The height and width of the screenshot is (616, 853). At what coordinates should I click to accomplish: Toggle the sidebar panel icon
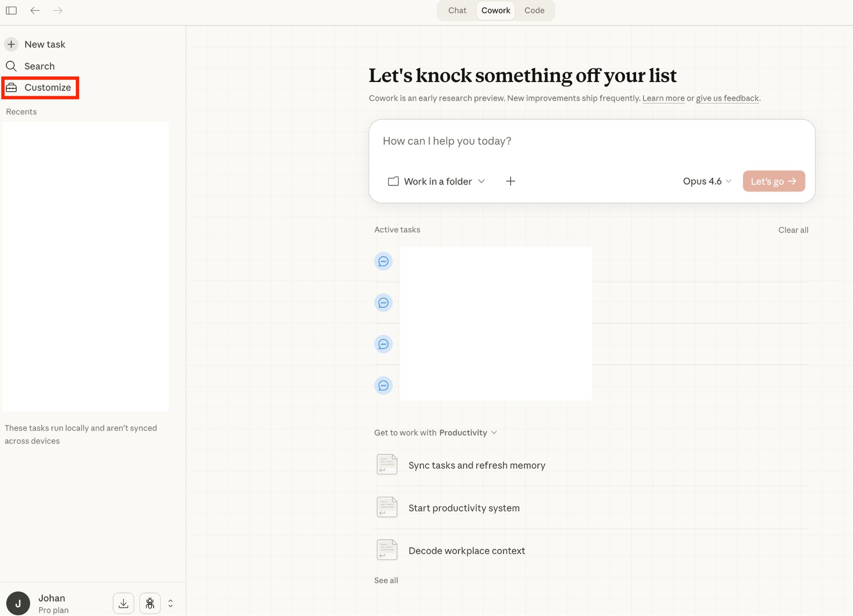(12, 10)
